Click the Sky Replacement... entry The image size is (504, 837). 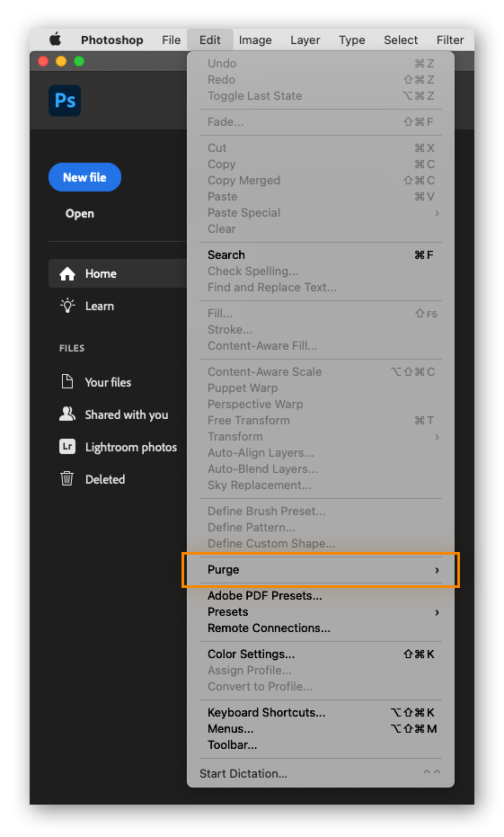(x=321, y=485)
